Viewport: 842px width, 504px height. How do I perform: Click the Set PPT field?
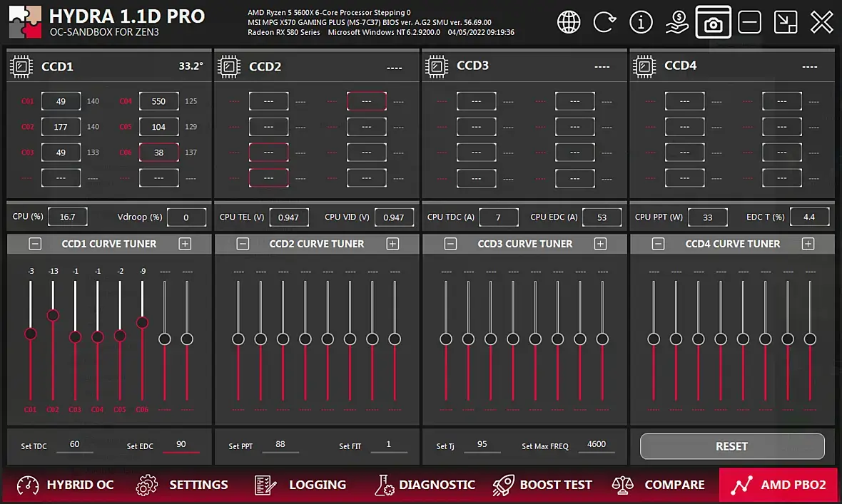280,445
